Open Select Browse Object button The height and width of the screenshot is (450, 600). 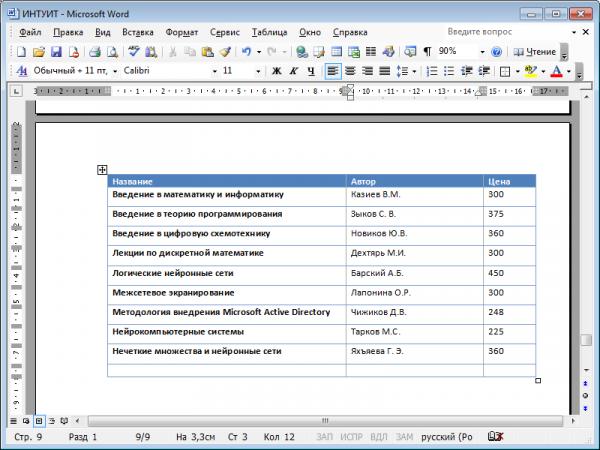pyautogui.click(x=585, y=396)
